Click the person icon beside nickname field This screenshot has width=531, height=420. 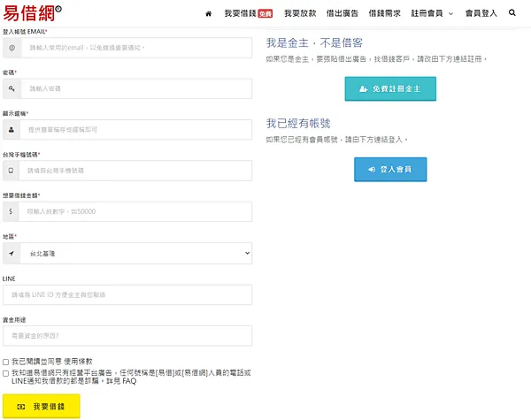12,130
